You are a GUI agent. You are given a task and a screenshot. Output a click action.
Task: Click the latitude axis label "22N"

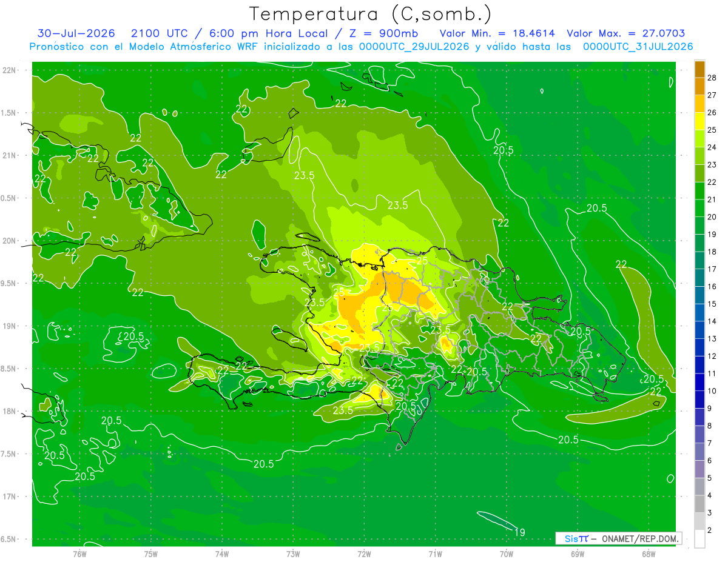(10, 70)
